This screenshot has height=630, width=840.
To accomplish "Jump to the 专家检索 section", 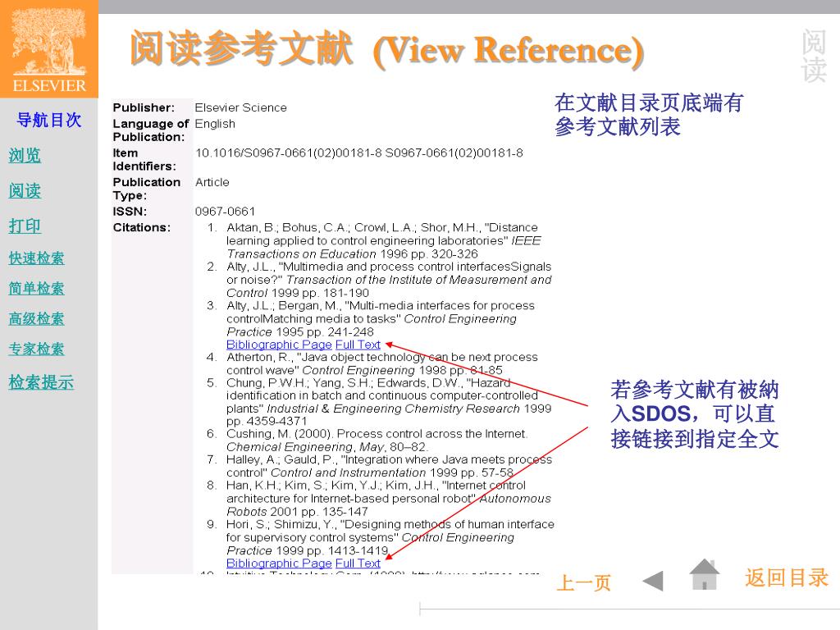I will click(x=36, y=349).
